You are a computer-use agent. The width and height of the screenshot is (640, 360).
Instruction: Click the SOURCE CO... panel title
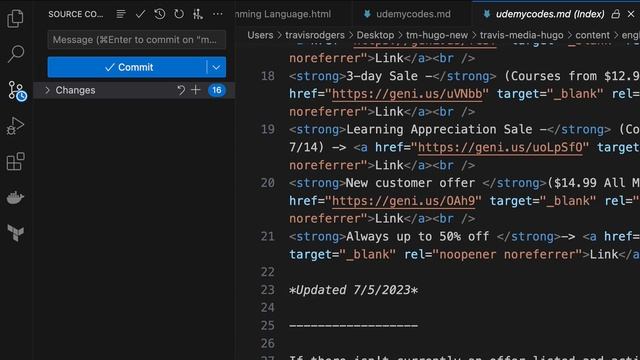click(76, 14)
